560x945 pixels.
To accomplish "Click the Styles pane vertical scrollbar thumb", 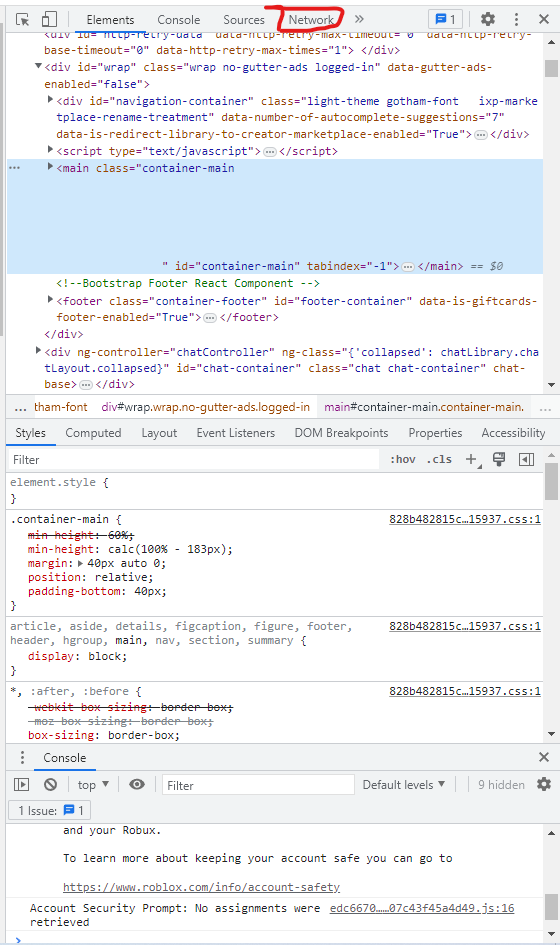I will 551,481.
